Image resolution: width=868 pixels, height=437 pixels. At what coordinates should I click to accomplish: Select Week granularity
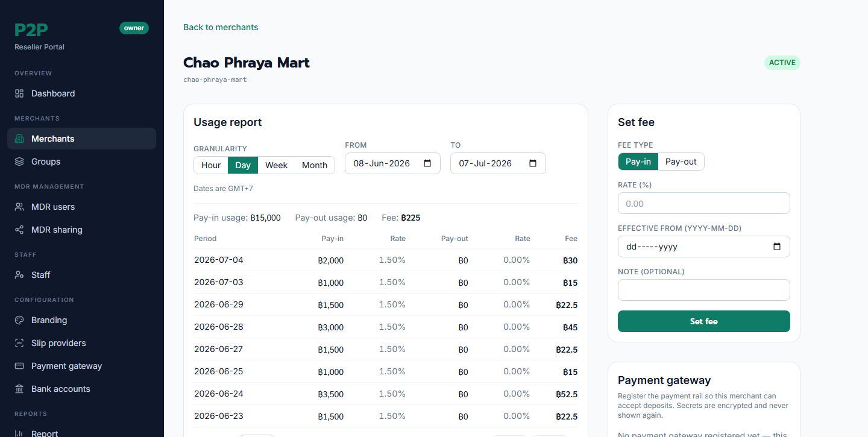276,165
